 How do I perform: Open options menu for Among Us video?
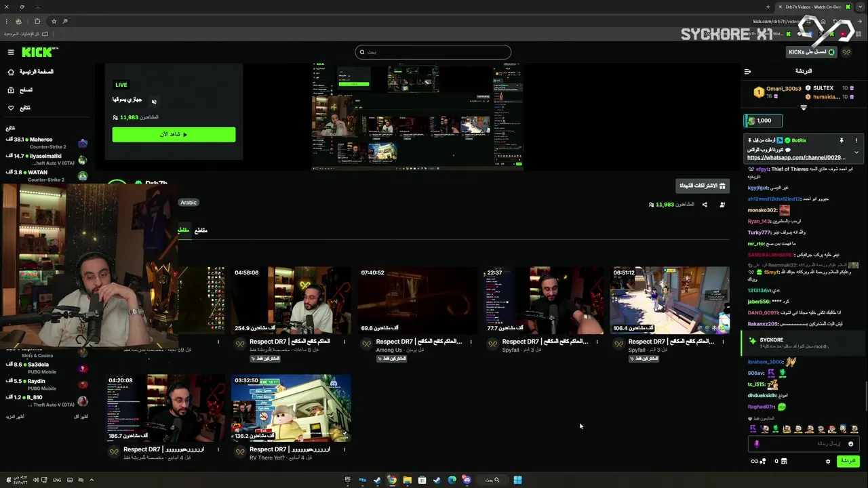471,342
